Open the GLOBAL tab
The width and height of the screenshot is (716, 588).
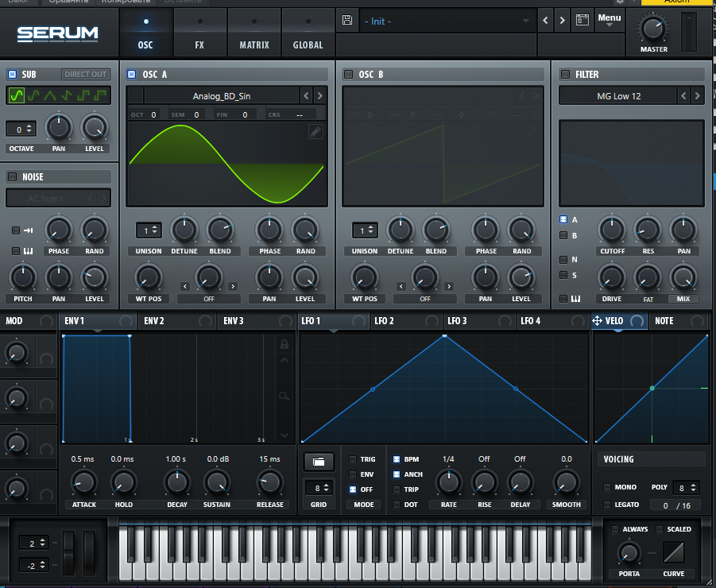[308, 33]
